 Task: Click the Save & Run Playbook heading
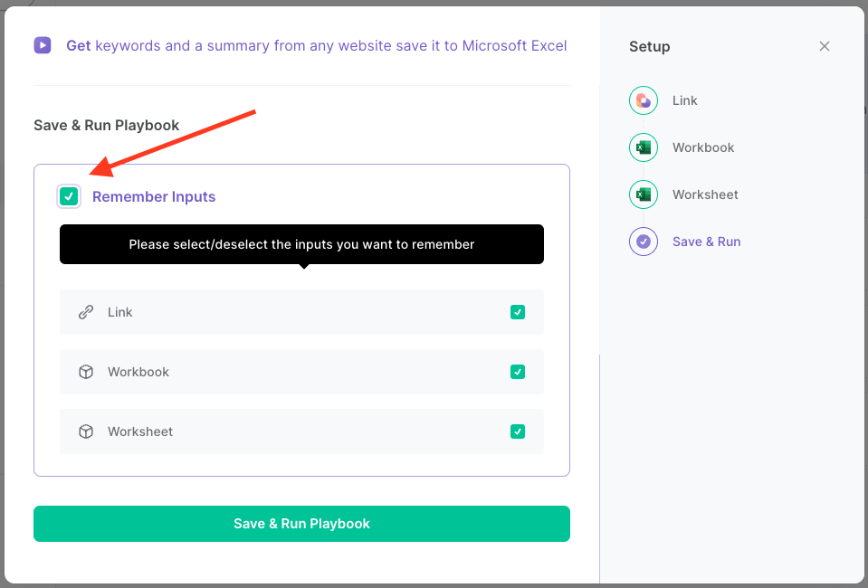106,126
